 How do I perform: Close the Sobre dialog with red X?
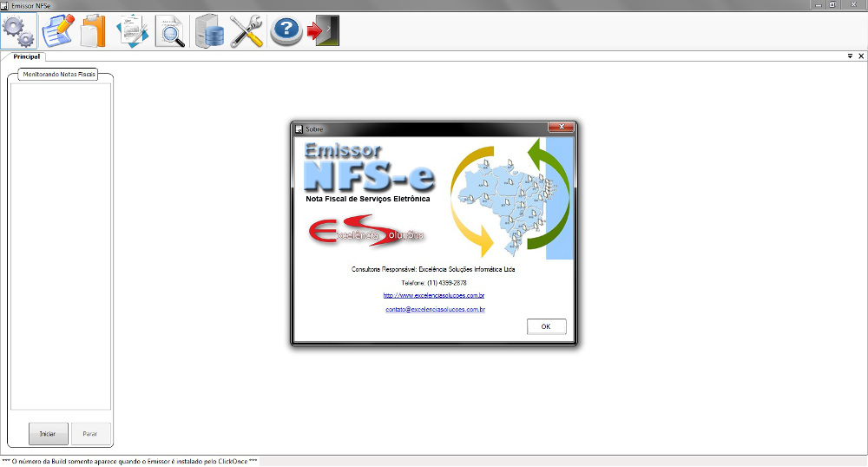560,128
